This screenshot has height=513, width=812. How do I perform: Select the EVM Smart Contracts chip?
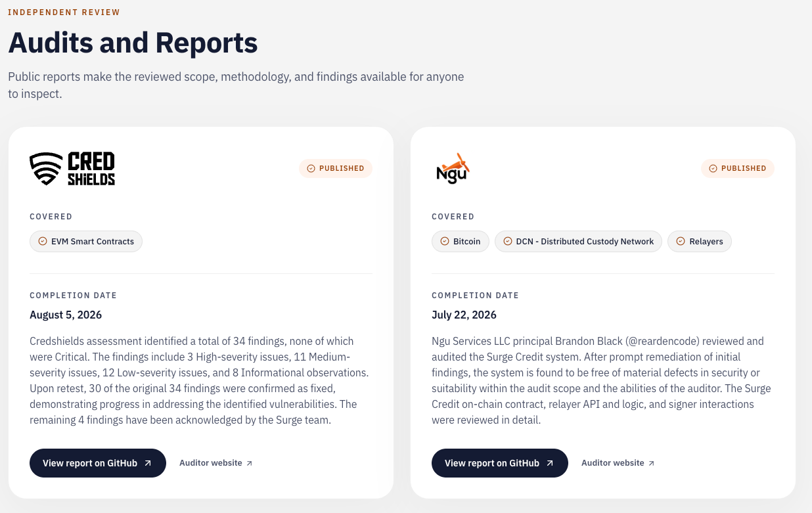pos(86,242)
